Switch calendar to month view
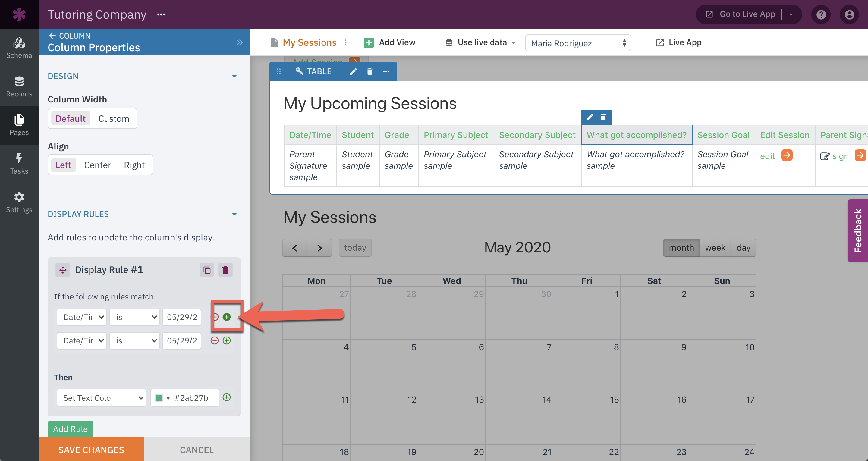 coord(681,248)
